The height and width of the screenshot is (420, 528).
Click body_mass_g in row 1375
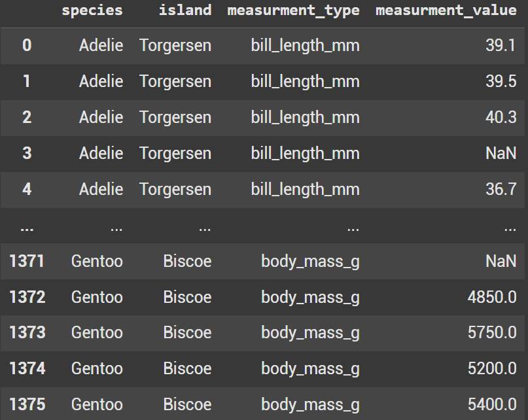[311, 405]
